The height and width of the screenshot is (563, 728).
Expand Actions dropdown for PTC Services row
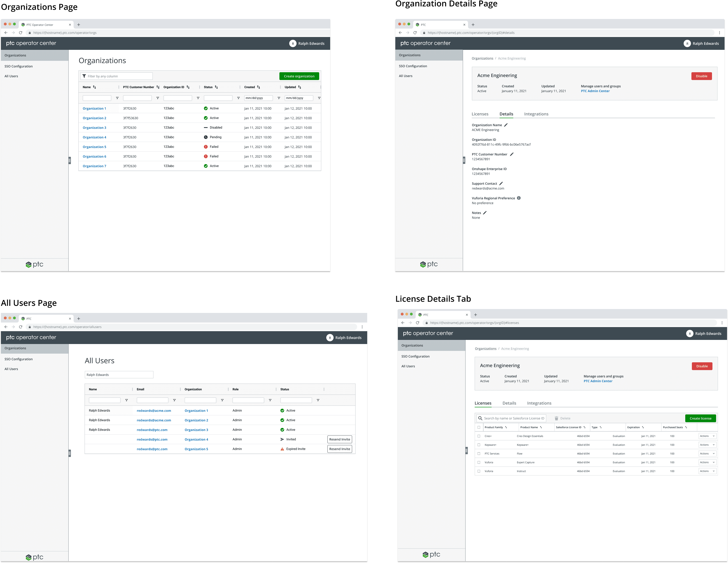point(707,454)
